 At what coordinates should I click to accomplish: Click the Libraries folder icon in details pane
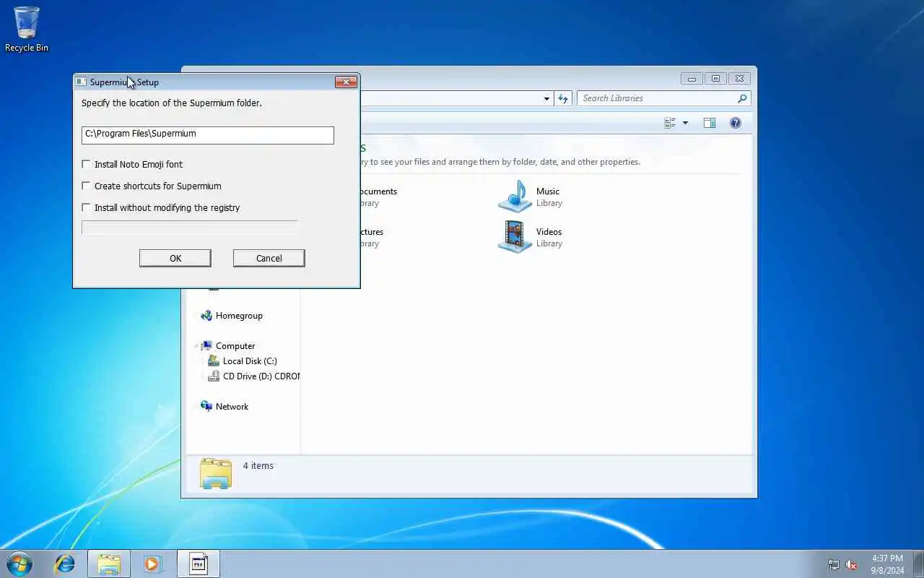pos(215,473)
